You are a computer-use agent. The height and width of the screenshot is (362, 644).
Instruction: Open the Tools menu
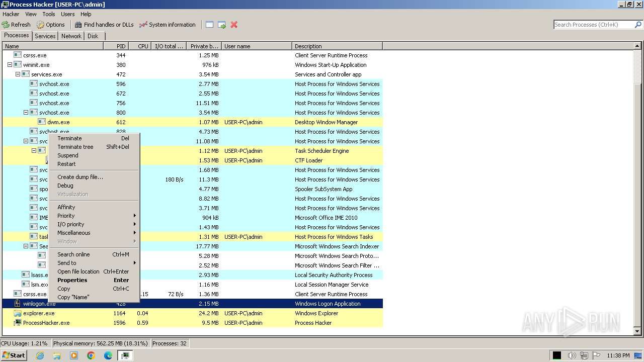[49, 14]
